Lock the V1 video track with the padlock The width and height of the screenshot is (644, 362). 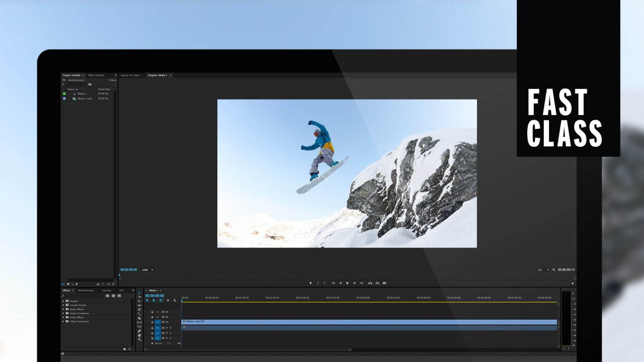[x=152, y=322]
